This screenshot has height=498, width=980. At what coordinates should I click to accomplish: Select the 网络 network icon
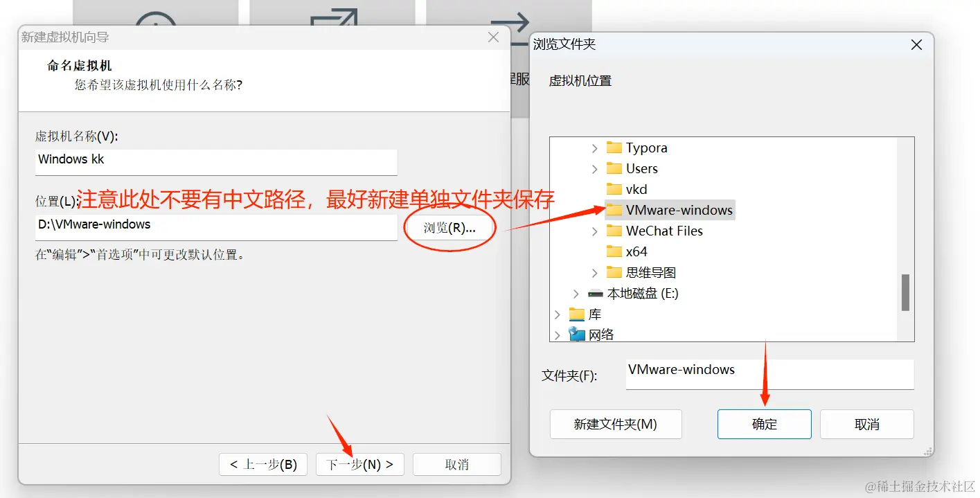[577, 335]
